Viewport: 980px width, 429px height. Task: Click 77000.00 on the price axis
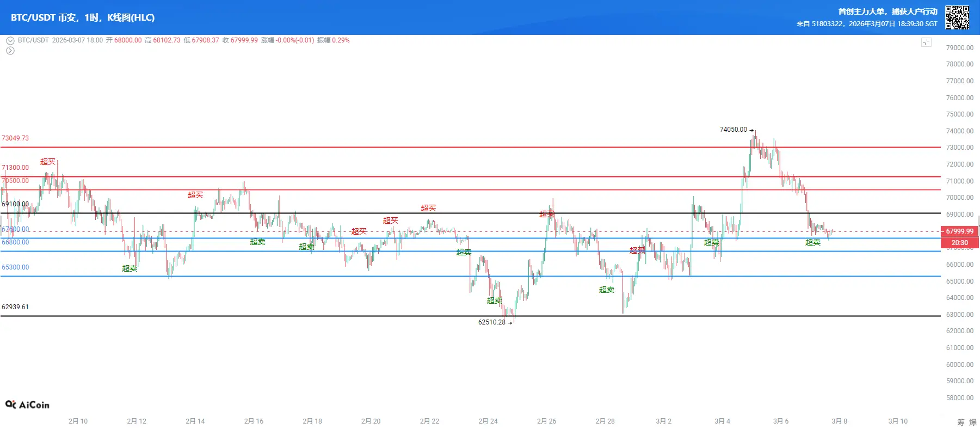[960, 81]
